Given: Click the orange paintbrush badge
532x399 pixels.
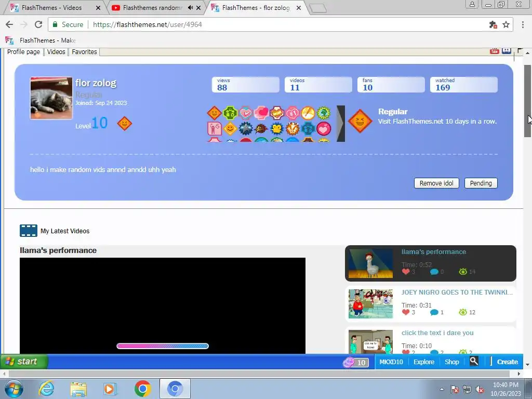Looking at the screenshot, I should 308,113.
